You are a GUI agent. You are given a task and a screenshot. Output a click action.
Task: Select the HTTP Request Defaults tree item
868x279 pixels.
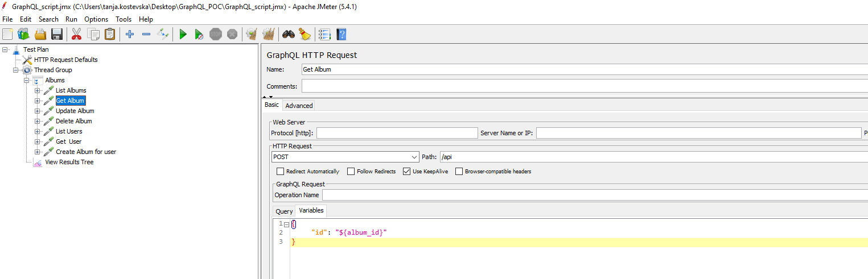(x=65, y=60)
